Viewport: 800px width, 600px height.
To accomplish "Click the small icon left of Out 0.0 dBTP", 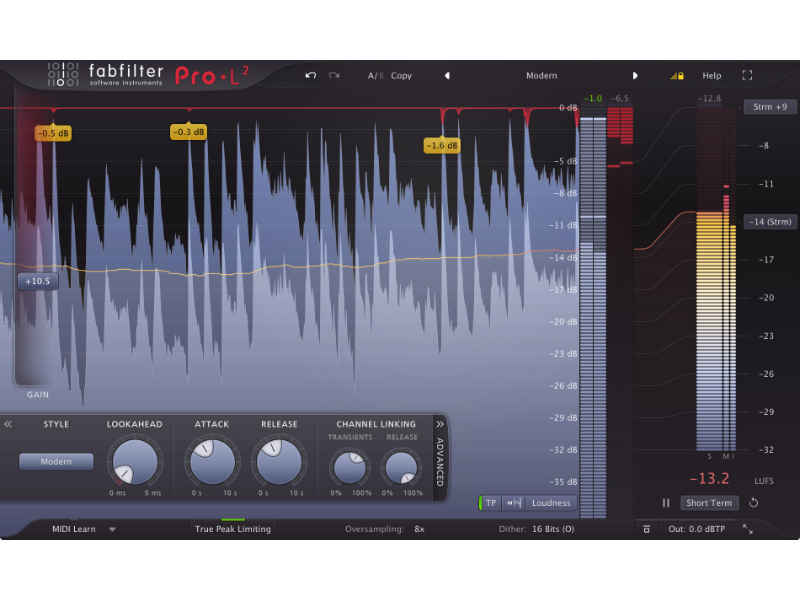I will click(646, 529).
